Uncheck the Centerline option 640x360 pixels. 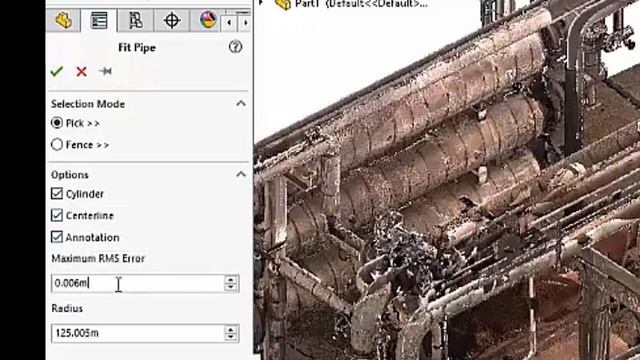pyautogui.click(x=57, y=215)
